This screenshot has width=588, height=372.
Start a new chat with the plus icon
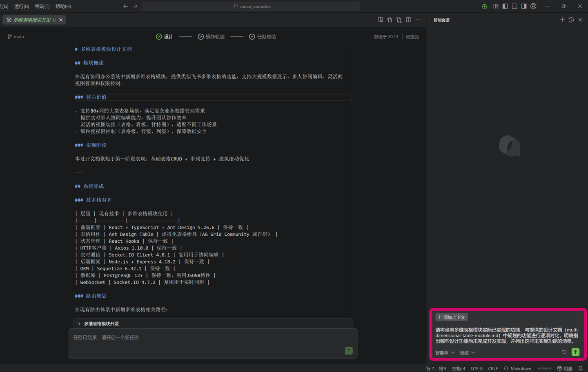[562, 20]
